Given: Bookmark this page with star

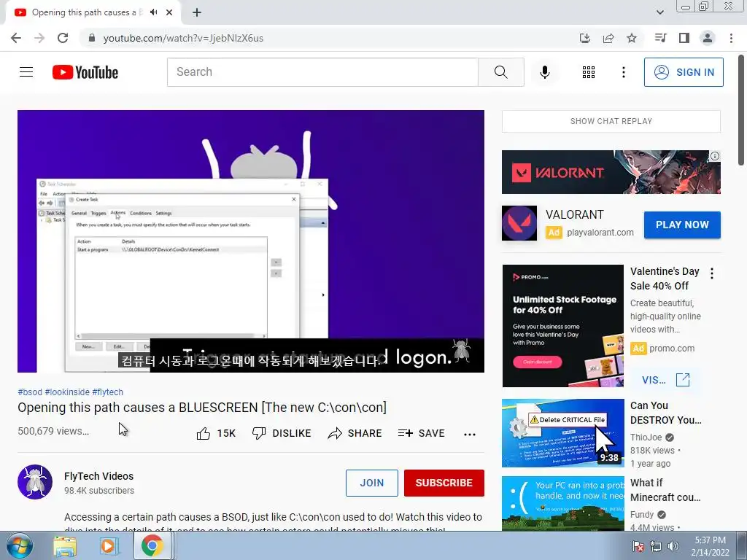Looking at the screenshot, I should click(632, 38).
